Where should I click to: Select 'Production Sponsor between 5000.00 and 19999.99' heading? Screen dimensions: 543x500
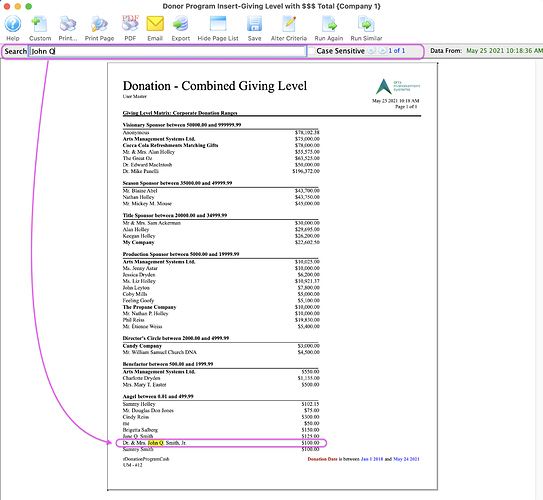pos(181,254)
